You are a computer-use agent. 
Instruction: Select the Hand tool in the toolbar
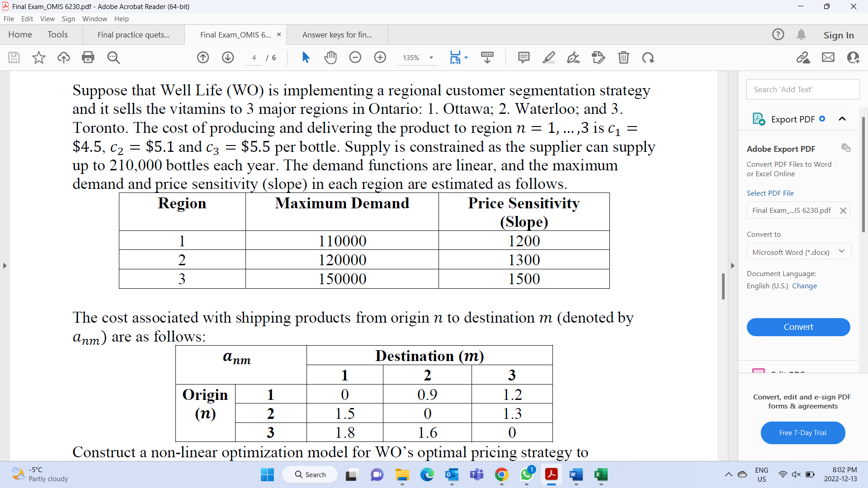pos(330,57)
